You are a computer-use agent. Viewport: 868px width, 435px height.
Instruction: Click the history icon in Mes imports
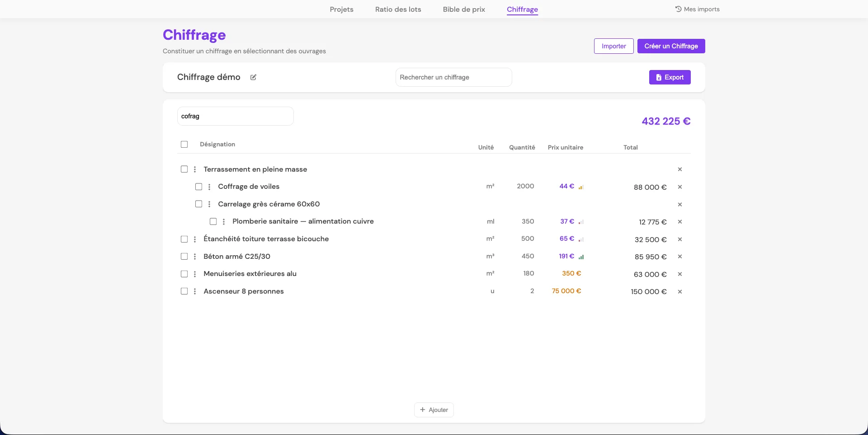click(x=678, y=9)
